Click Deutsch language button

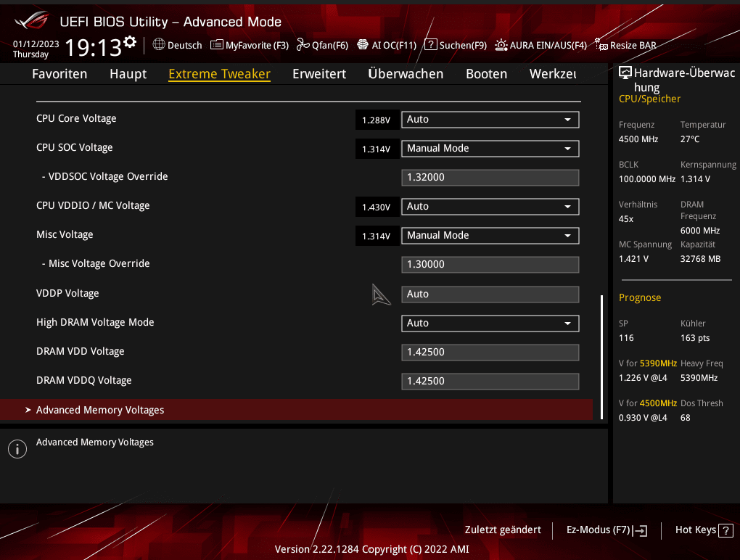(184, 45)
